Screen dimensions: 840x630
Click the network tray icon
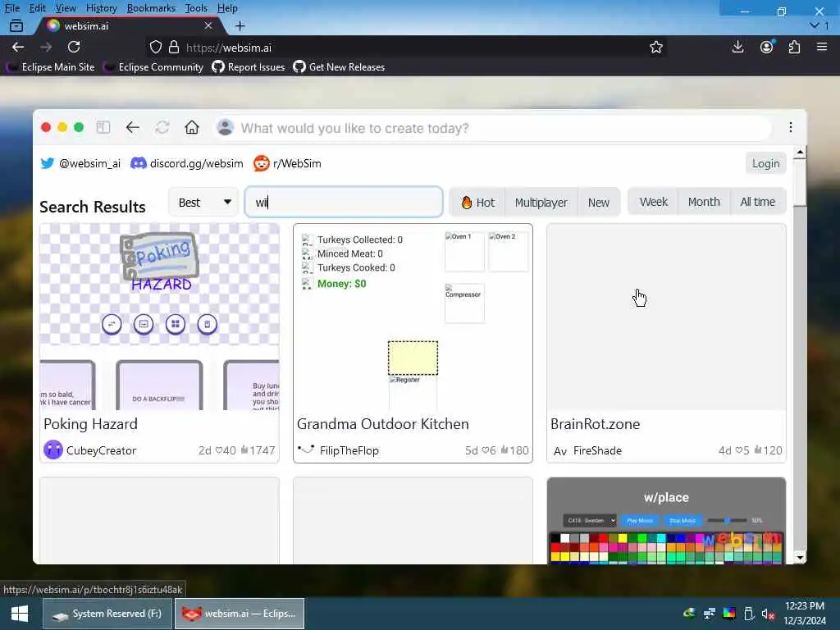click(x=710, y=614)
